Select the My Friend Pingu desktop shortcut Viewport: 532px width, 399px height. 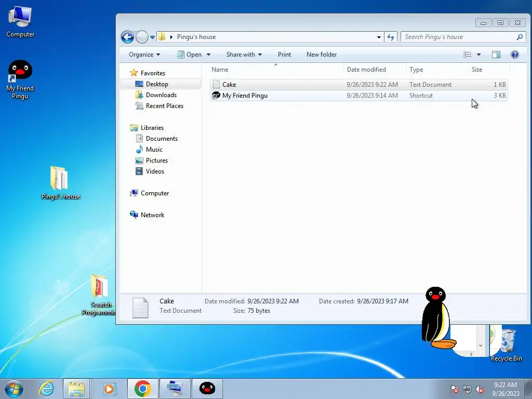[20, 79]
